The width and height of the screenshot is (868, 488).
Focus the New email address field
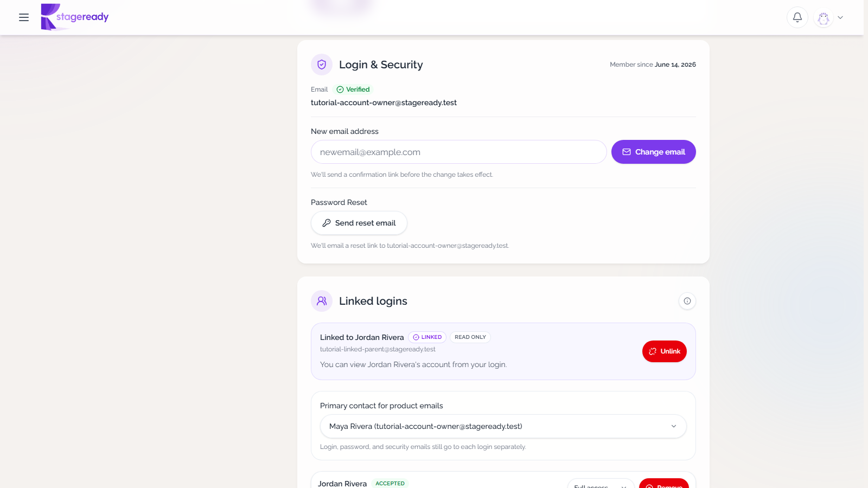[x=459, y=152]
